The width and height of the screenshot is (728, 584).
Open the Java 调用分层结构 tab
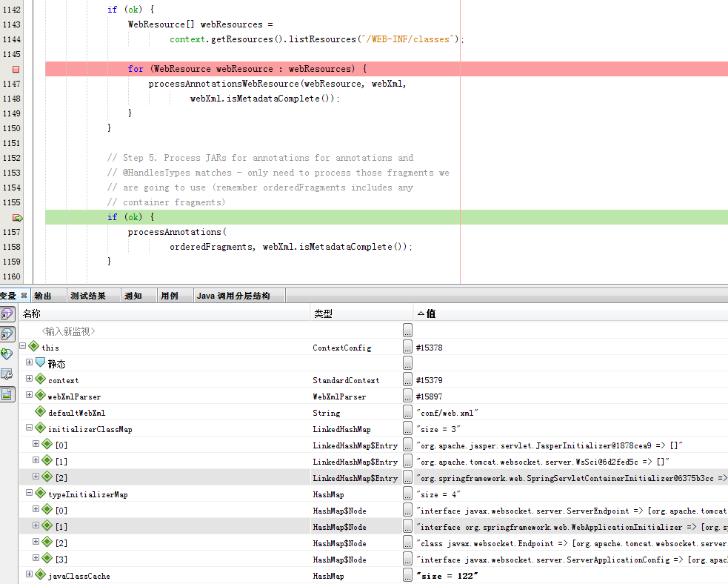pos(233,296)
